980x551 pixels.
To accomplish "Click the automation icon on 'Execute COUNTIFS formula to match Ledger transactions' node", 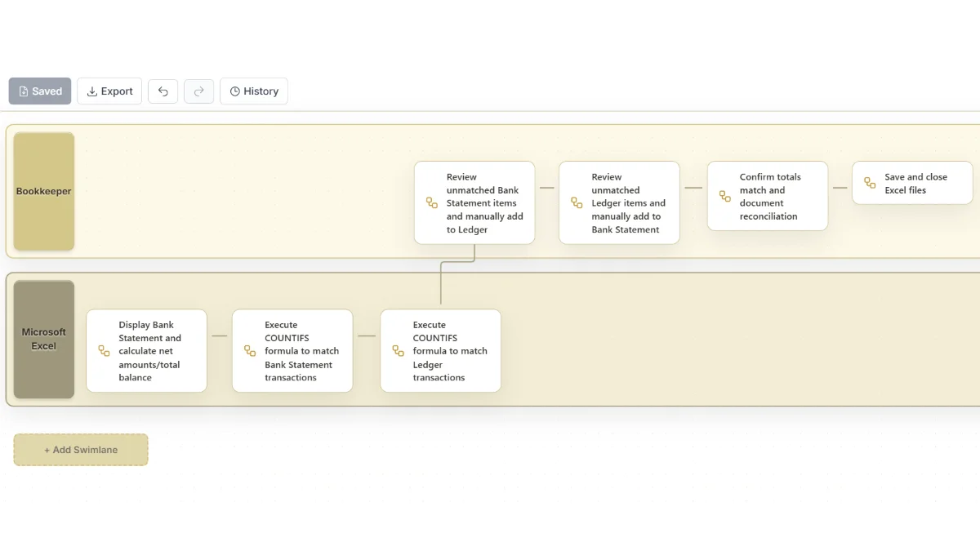I will pyautogui.click(x=398, y=350).
